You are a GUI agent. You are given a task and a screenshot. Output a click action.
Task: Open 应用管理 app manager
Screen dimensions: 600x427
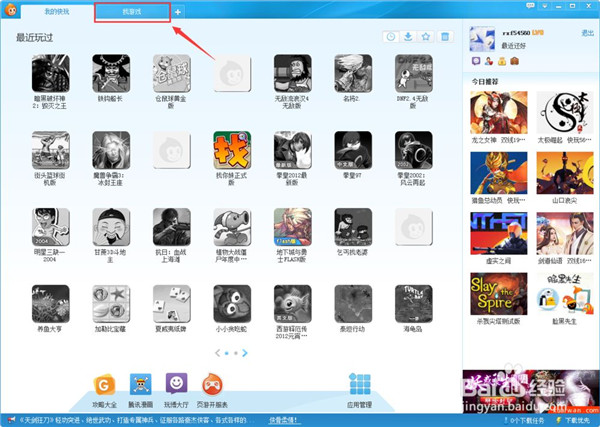(x=360, y=385)
